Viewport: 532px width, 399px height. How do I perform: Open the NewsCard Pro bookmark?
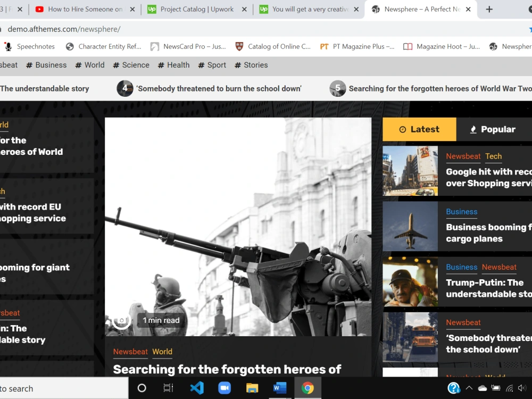pos(188,46)
